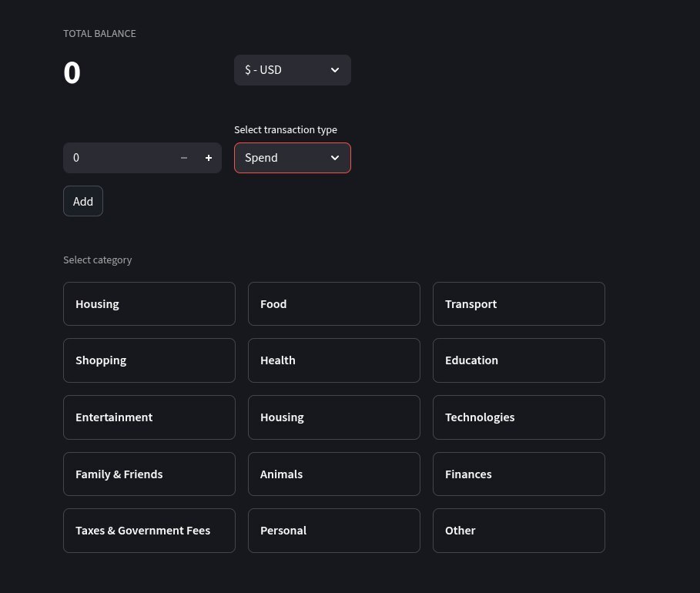Choose the Finances category
The image size is (700, 593).
(519, 474)
